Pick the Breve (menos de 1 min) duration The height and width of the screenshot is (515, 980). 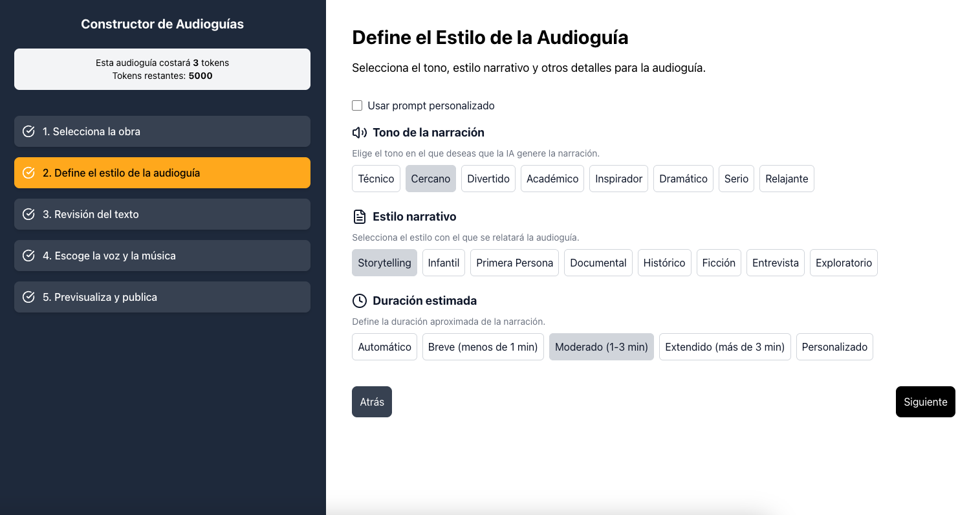tap(483, 347)
